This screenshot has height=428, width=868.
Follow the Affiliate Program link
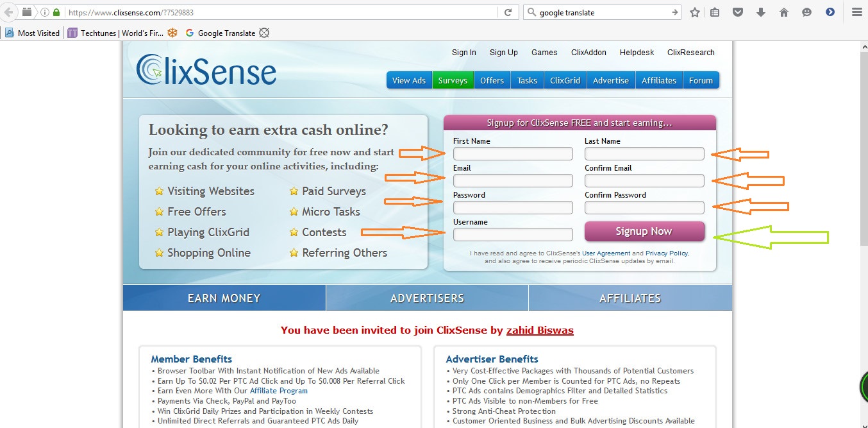pyautogui.click(x=278, y=391)
